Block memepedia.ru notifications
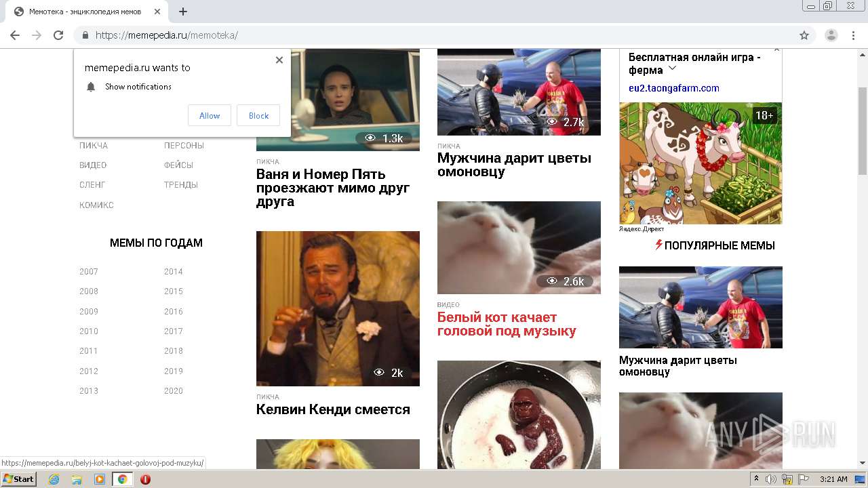Screen dimensions: 868x488 (x=258, y=115)
